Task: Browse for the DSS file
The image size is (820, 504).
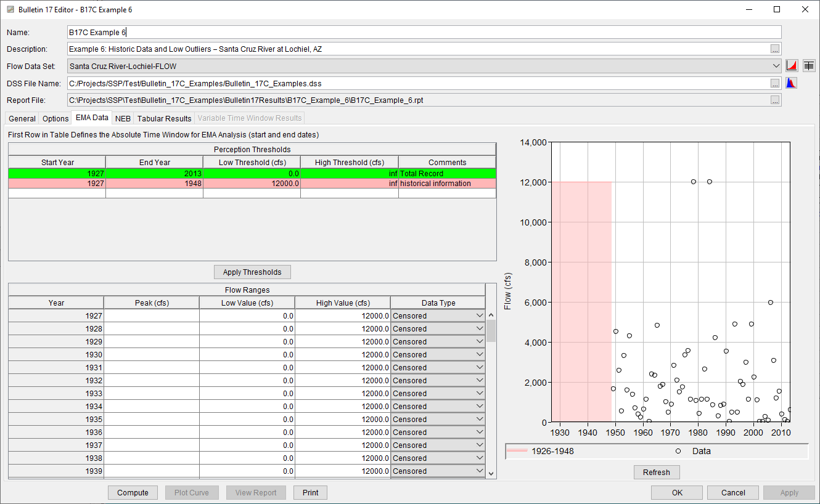Action: [775, 83]
